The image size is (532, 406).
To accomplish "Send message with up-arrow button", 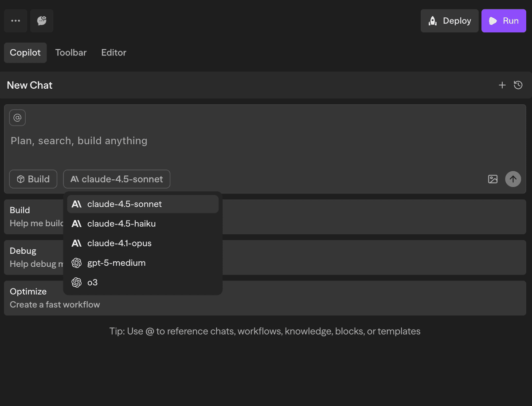I will [513, 179].
